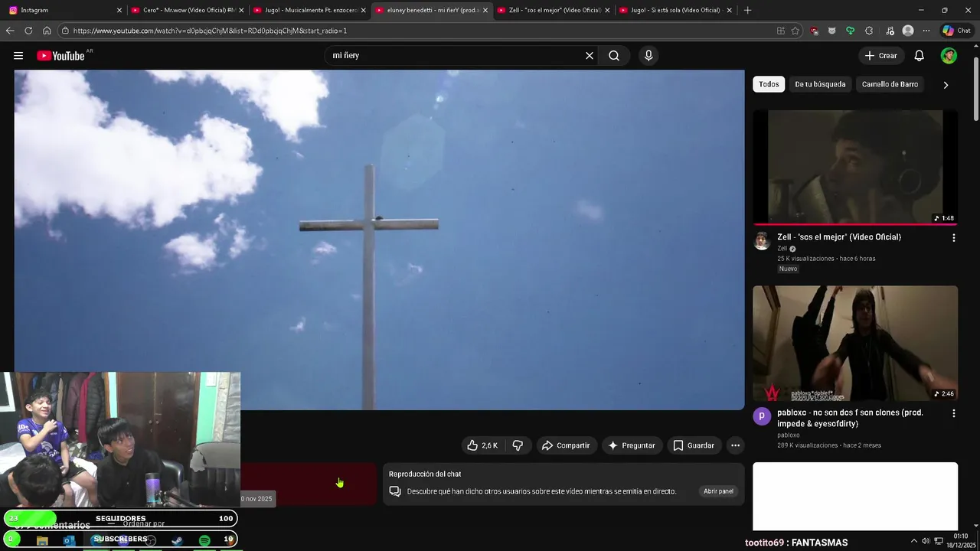Open options for Zell video
The image size is (980, 551).
click(x=953, y=238)
